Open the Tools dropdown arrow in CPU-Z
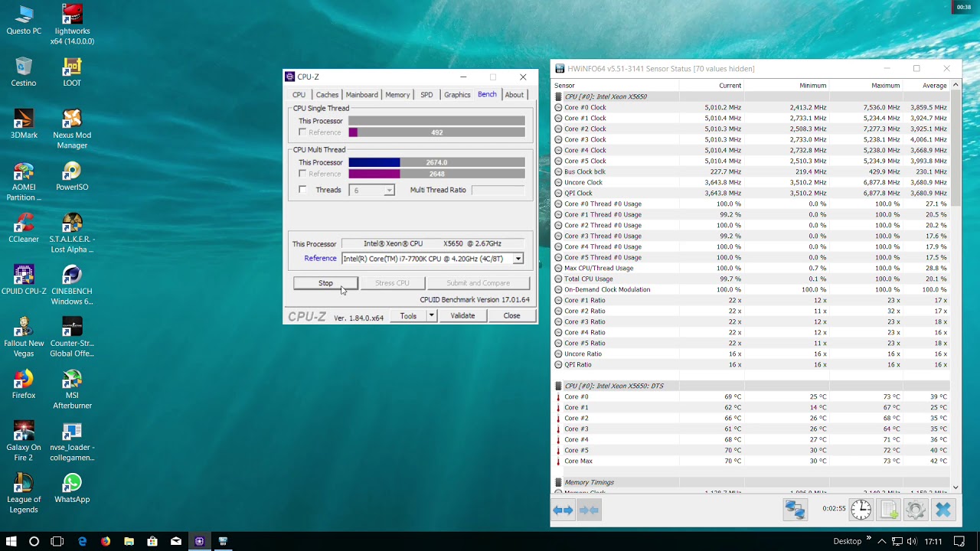 tap(431, 316)
